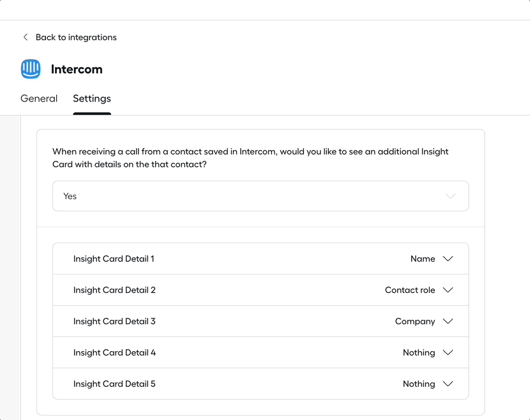The image size is (530, 420).
Task: Click the back arrow chevron icon
Action: click(26, 37)
